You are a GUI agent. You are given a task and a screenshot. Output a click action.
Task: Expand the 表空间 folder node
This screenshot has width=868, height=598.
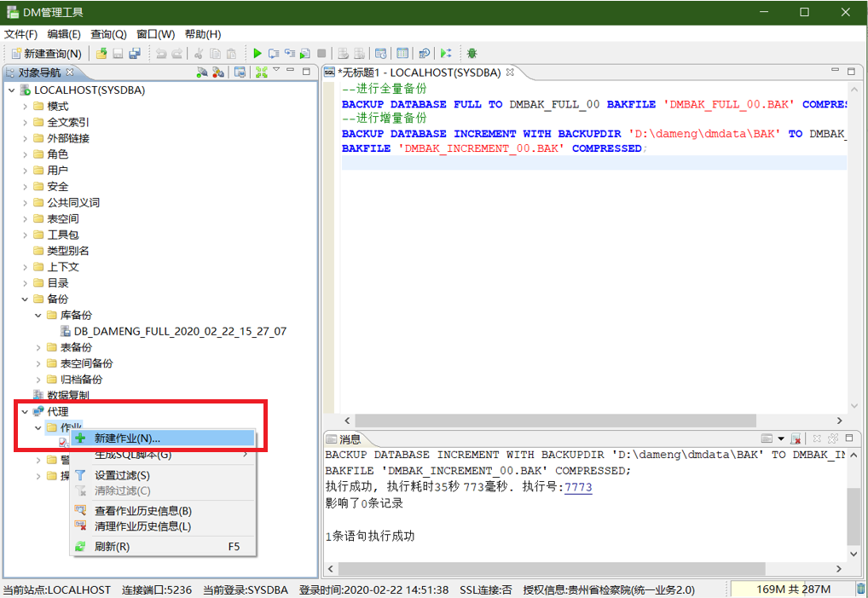pos(25,218)
